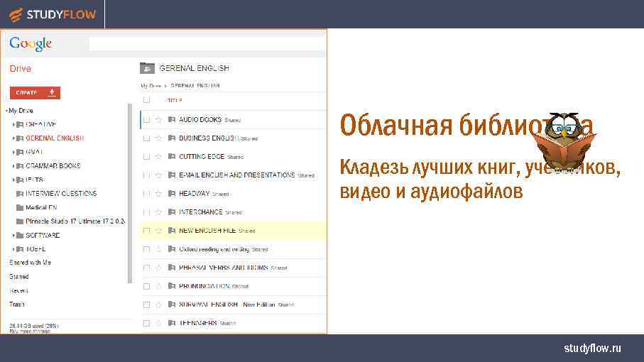Expand the GRAMMAR BOOKS folder arrow

pyautogui.click(x=13, y=166)
